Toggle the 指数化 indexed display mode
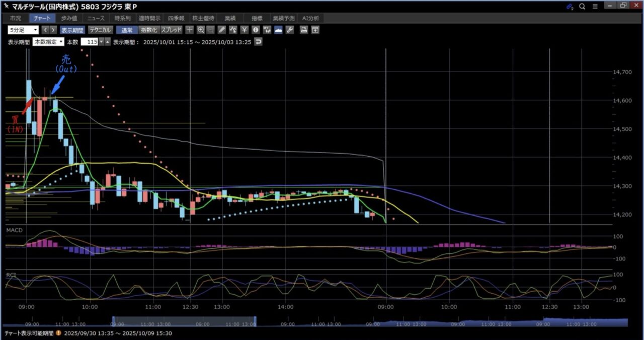 pyautogui.click(x=149, y=30)
